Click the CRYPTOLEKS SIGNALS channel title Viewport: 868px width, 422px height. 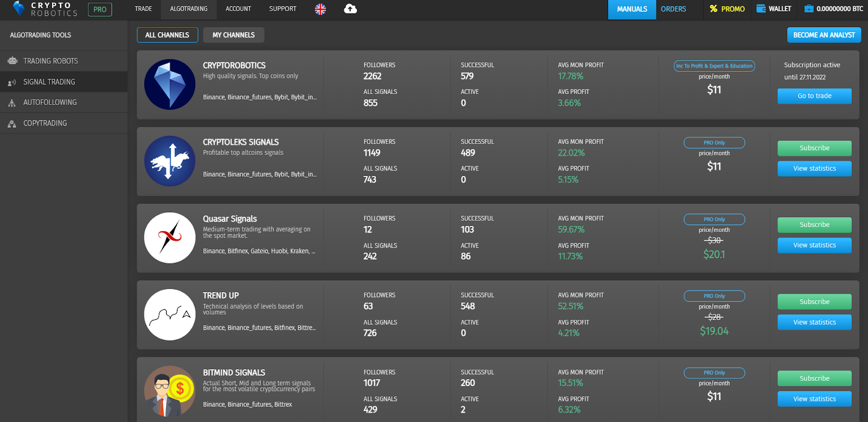tap(241, 142)
